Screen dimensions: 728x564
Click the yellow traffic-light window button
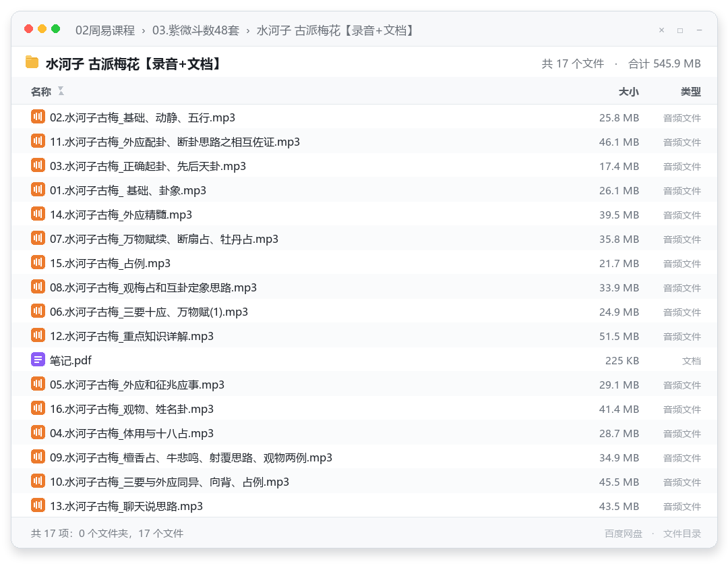coord(42,29)
